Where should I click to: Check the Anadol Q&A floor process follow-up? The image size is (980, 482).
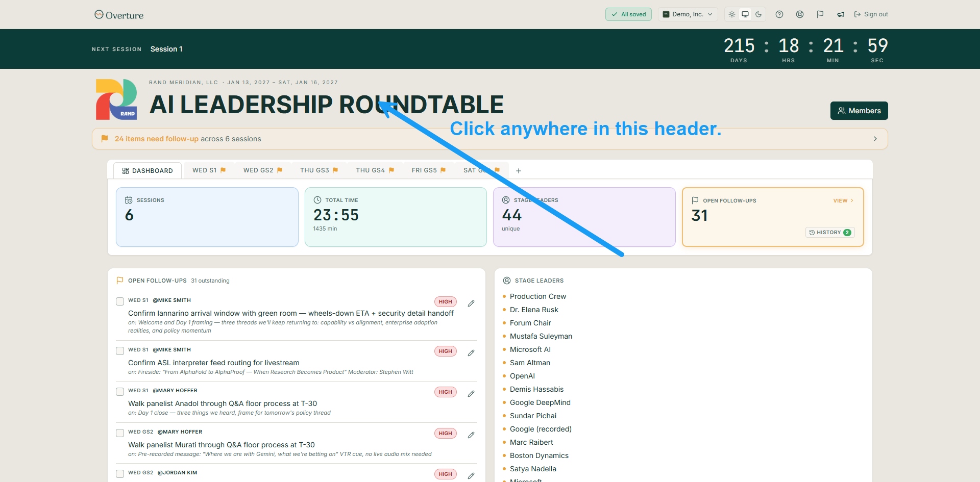click(120, 392)
